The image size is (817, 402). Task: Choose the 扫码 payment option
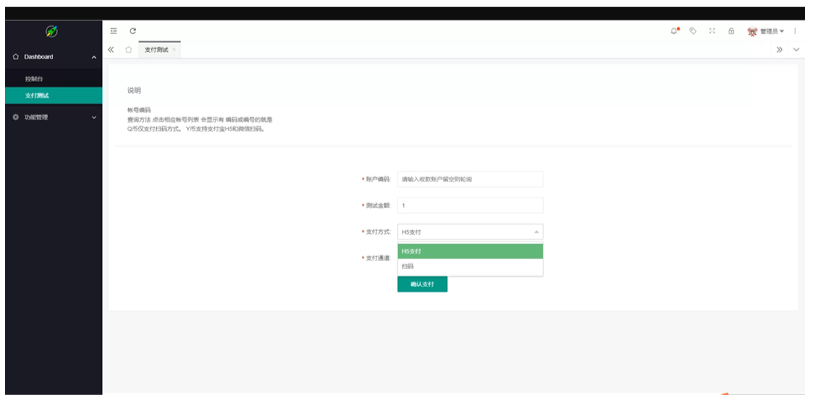coord(469,267)
